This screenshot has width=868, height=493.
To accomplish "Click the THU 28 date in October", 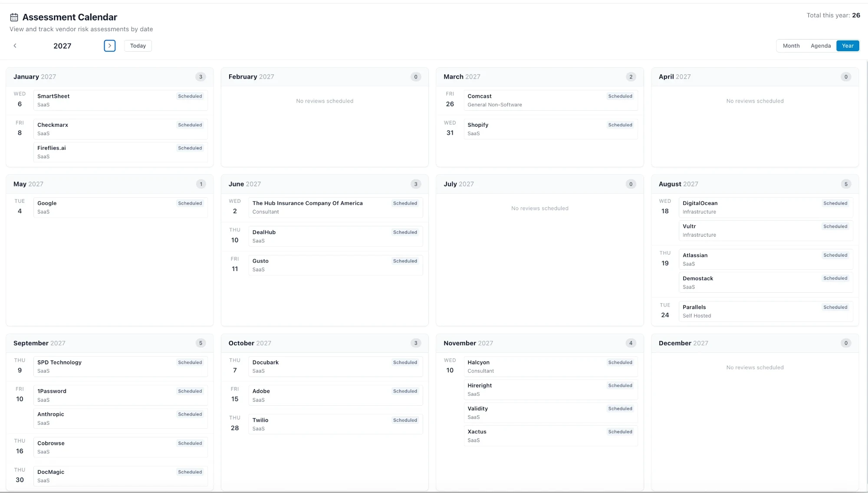I will (x=235, y=424).
